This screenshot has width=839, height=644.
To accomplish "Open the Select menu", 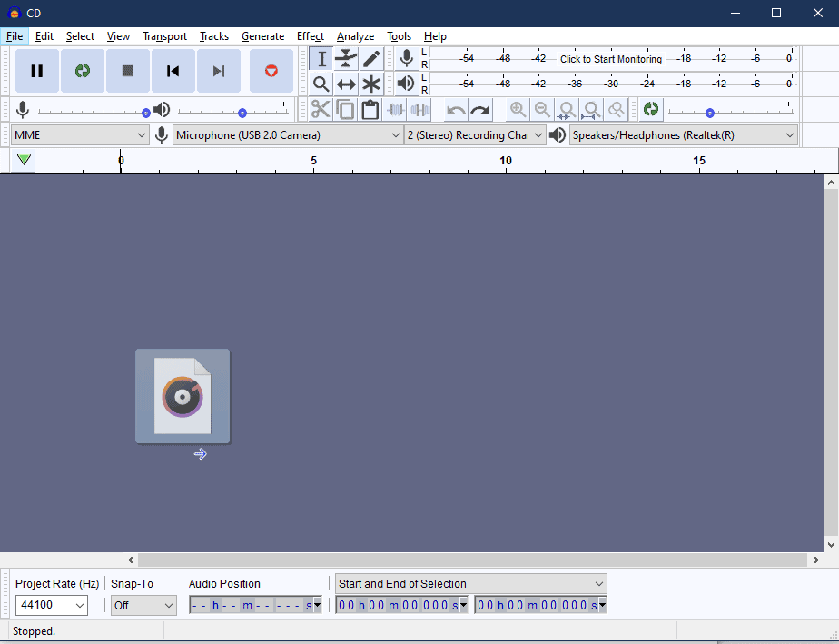I will click(80, 36).
